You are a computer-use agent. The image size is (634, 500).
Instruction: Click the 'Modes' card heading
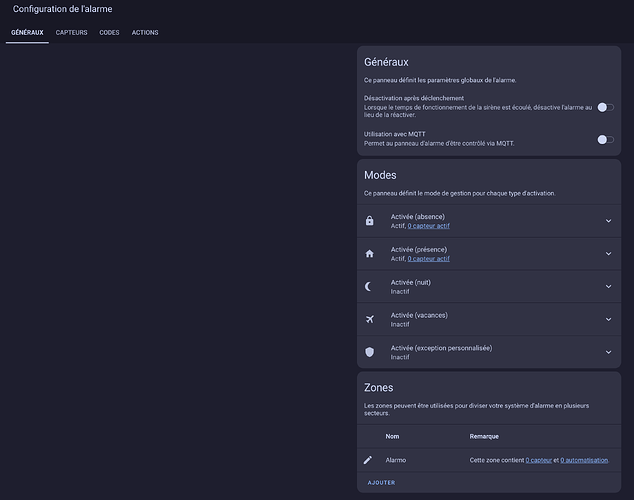380,175
